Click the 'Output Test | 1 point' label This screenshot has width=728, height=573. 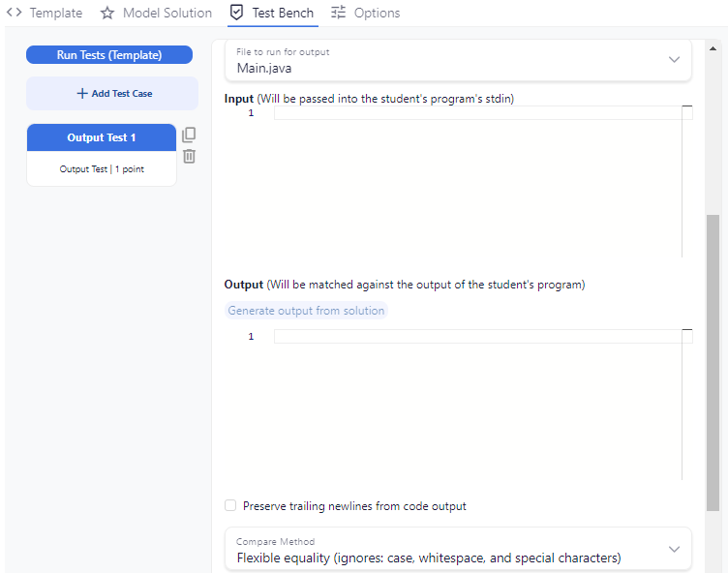pos(102,169)
